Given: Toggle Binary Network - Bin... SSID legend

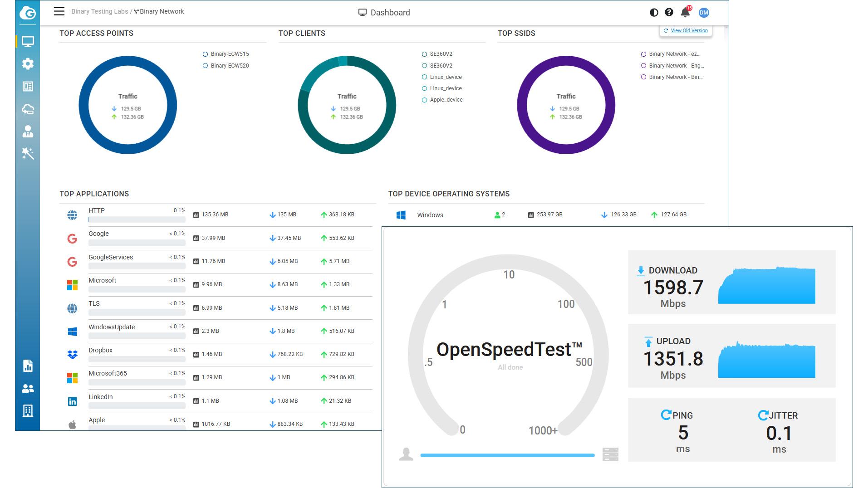Looking at the screenshot, I should coord(672,77).
